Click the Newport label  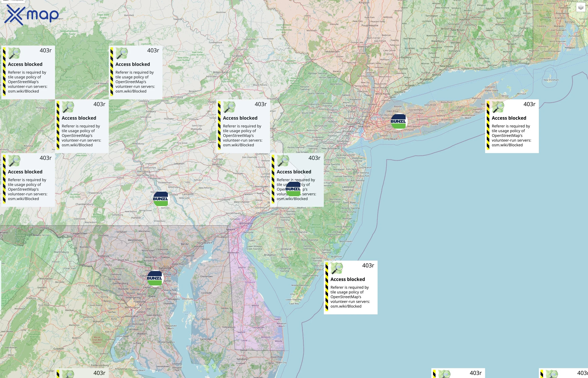(570, 47)
